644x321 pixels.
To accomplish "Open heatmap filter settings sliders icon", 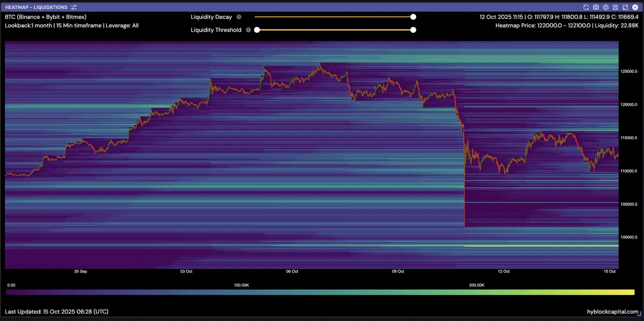I will 74,7.
